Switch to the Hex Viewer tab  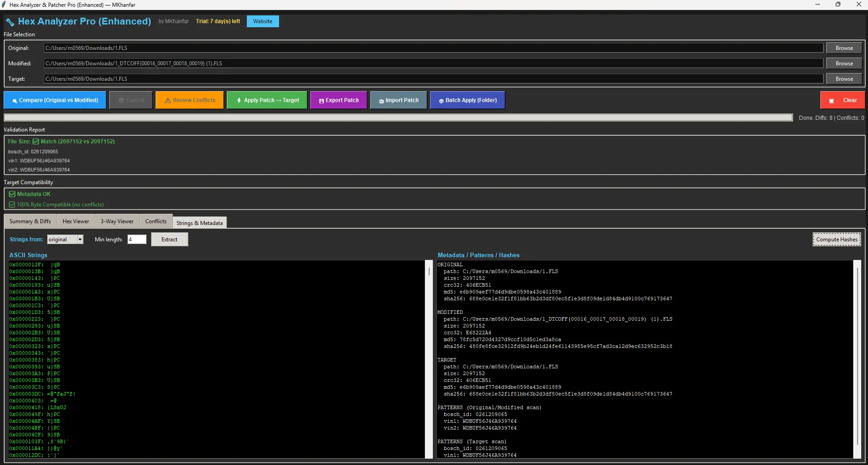75,221
